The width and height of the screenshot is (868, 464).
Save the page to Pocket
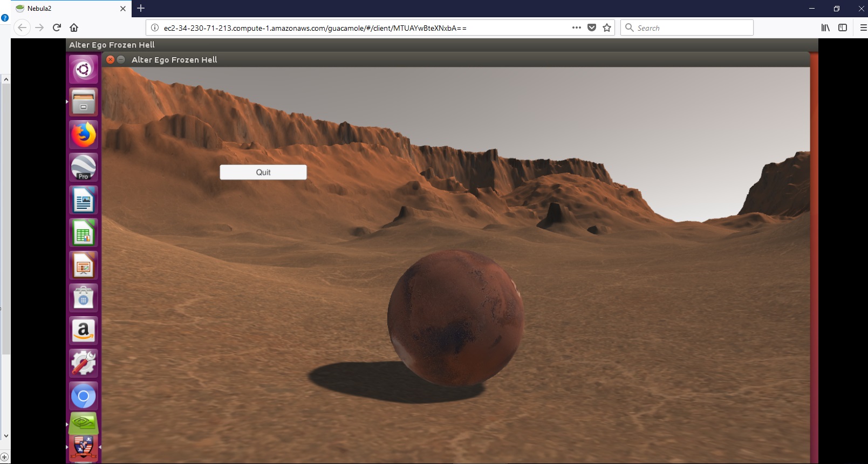(592, 28)
